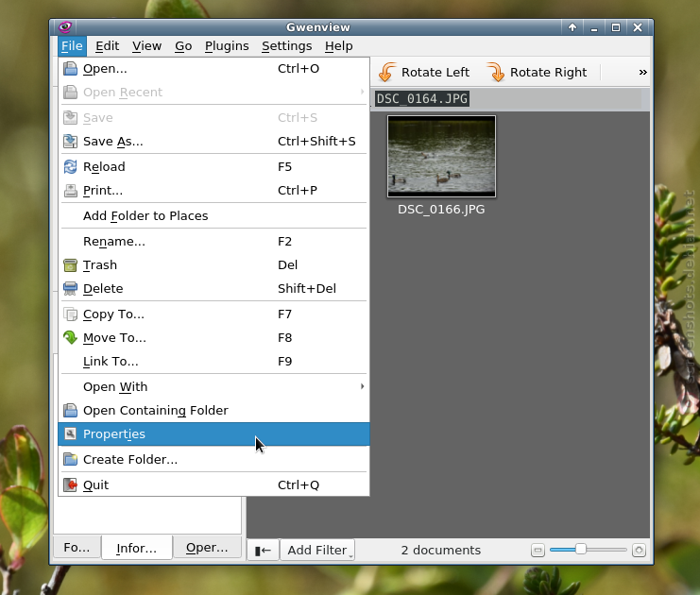The image size is (700, 595).
Task: Switch to the Fo... sidebar tab
Action: tap(77, 548)
